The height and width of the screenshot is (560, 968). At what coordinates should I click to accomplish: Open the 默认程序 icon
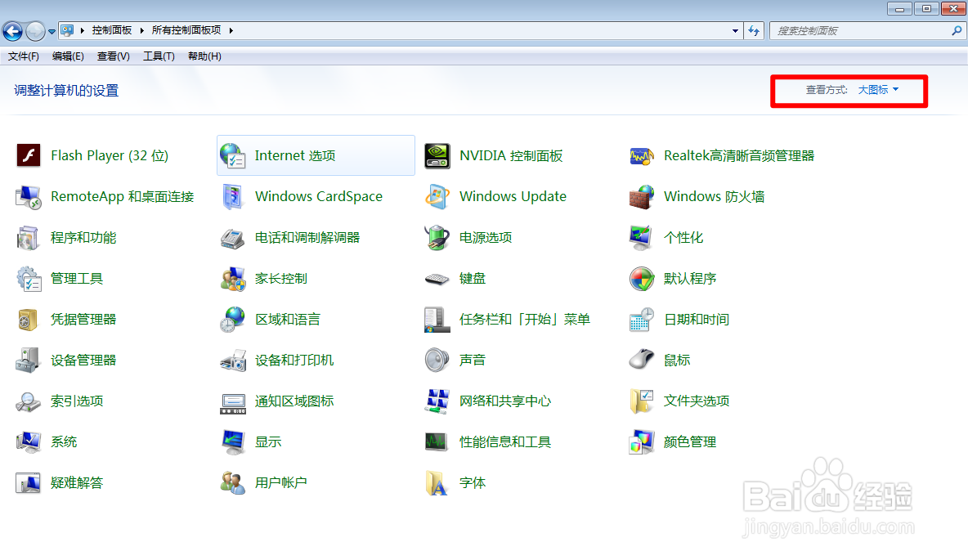pyautogui.click(x=642, y=279)
